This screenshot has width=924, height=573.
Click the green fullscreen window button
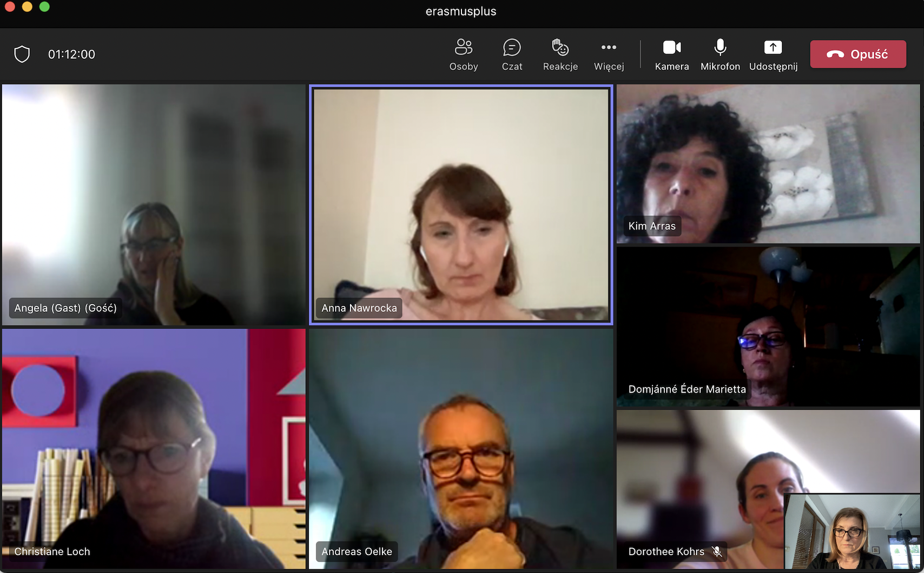click(45, 6)
